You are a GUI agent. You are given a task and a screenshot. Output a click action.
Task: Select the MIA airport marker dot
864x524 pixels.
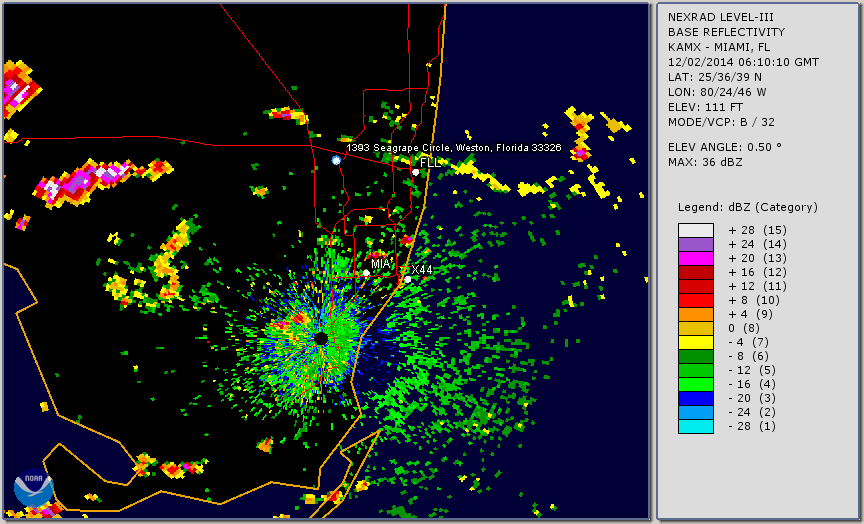366,273
